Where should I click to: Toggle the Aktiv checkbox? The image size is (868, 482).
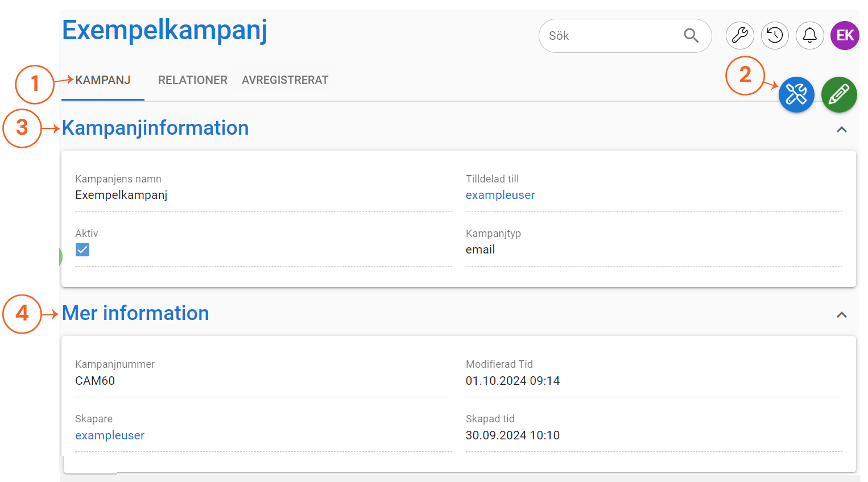tap(82, 250)
